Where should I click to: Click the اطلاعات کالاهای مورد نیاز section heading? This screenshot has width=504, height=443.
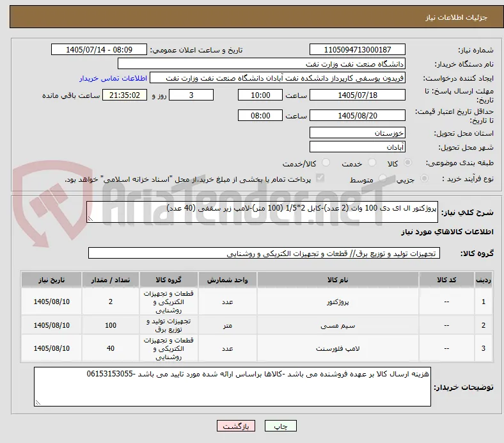(447, 232)
